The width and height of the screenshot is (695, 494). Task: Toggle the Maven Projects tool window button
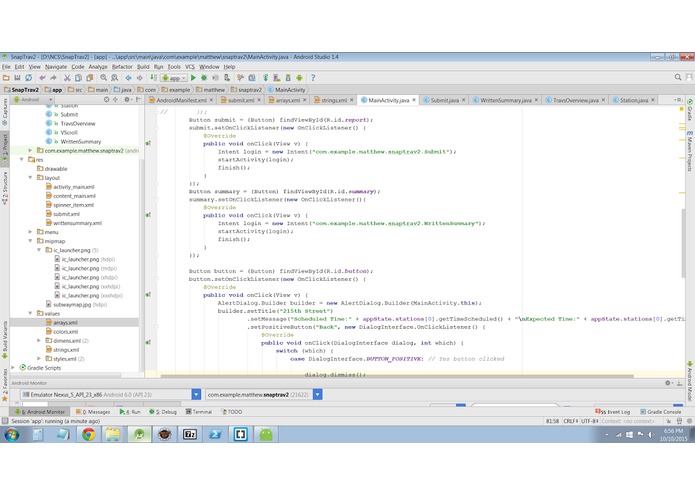(x=690, y=151)
